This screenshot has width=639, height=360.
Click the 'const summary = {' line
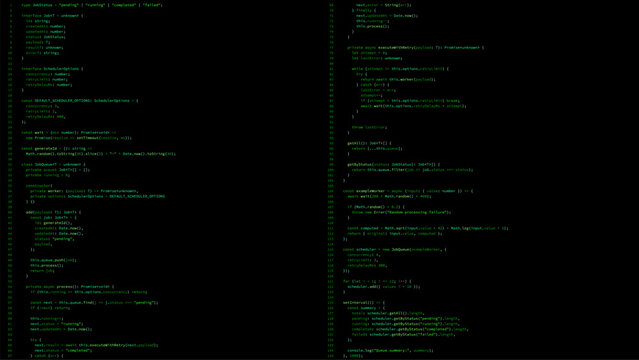[x=366, y=307]
